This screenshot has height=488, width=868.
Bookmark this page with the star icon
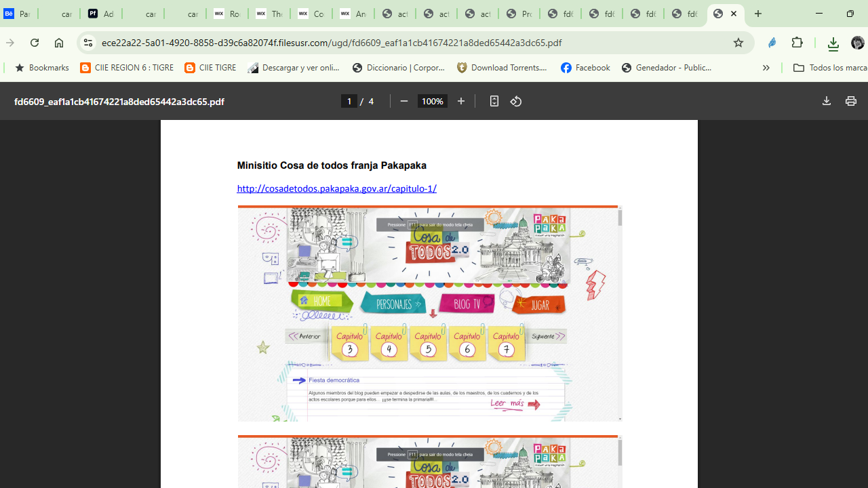(738, 43)
